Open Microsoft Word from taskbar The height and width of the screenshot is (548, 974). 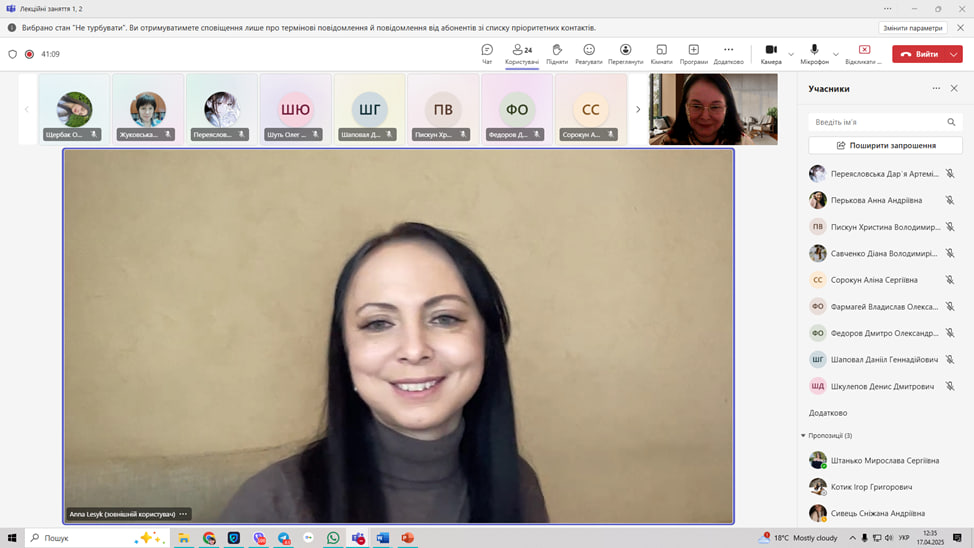coord(383,538)
